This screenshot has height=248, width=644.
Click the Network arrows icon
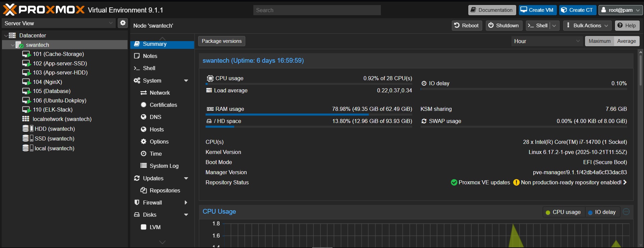pos(144,93)
